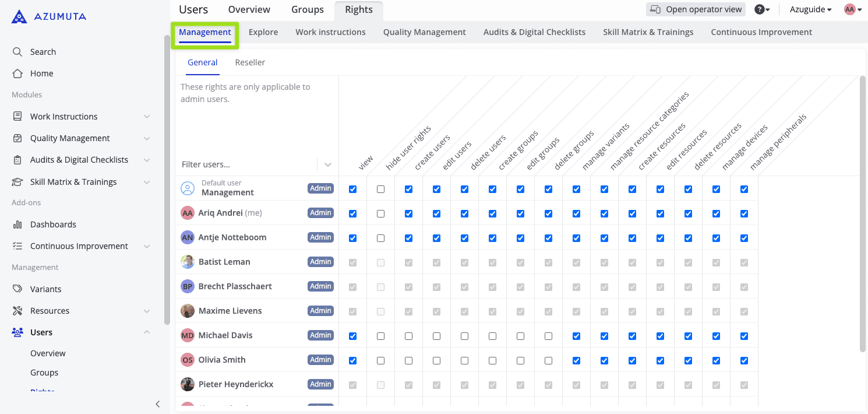
Task: Click the Audits & Digital Checklists icon
Action: click(x=17, y=159)
